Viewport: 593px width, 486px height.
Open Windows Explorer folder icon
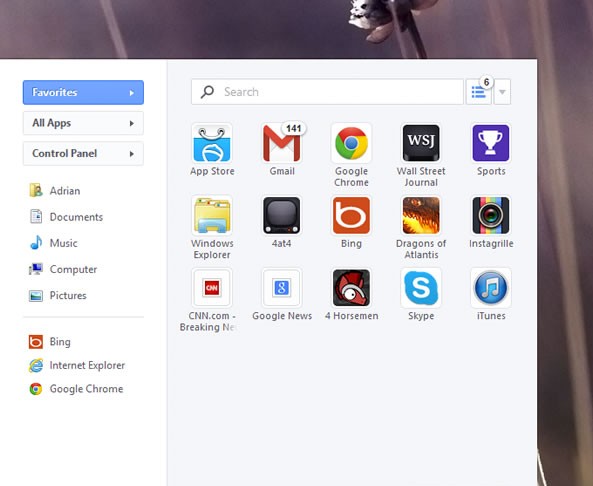(x=212, y=216)
